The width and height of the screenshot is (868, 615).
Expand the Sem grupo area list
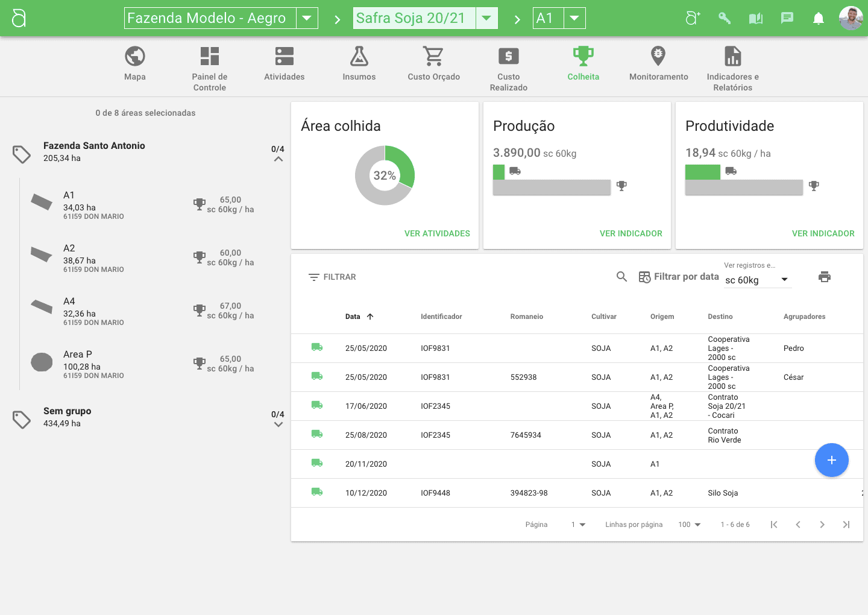[x=278, y=424]
